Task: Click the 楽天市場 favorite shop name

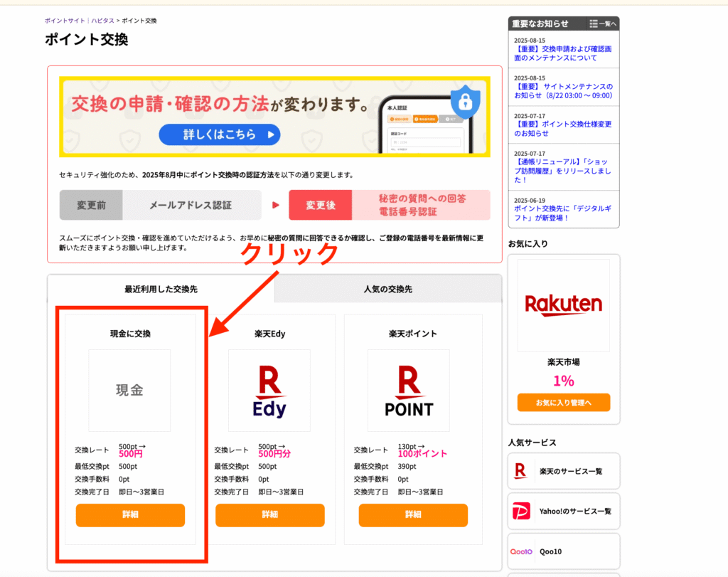Action: 564,362
